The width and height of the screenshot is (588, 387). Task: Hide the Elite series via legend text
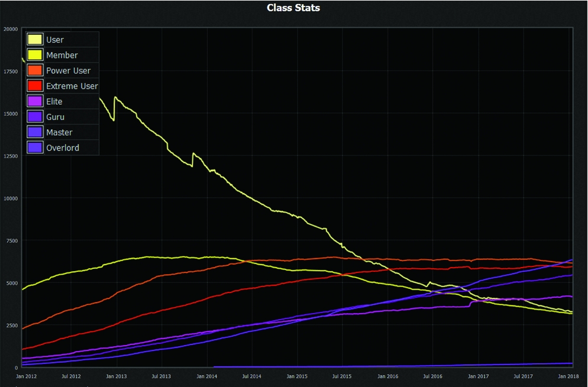(54, 102)
